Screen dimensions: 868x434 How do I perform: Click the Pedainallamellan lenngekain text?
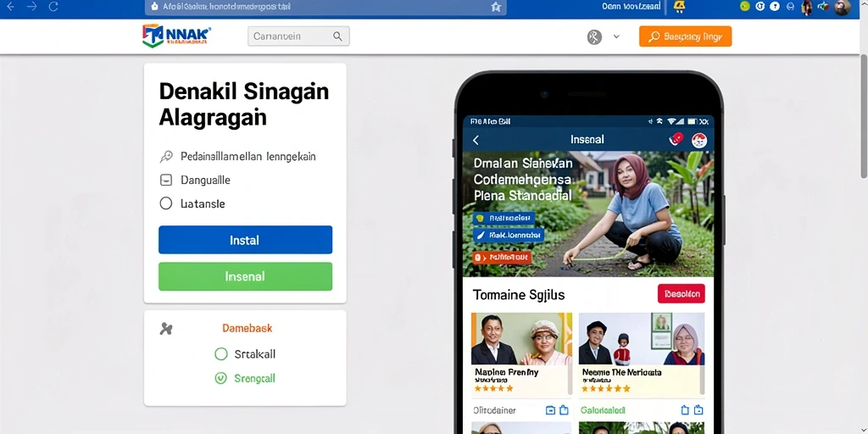tap(248, 157)
